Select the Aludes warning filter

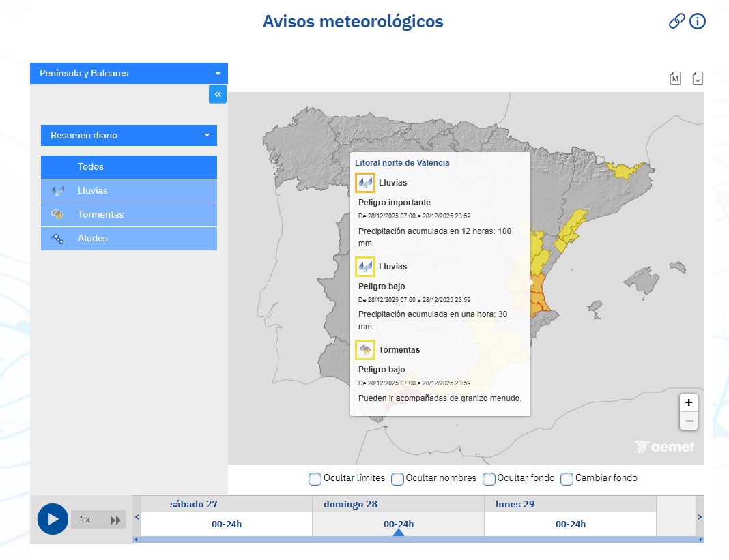[x=128, y=238]
